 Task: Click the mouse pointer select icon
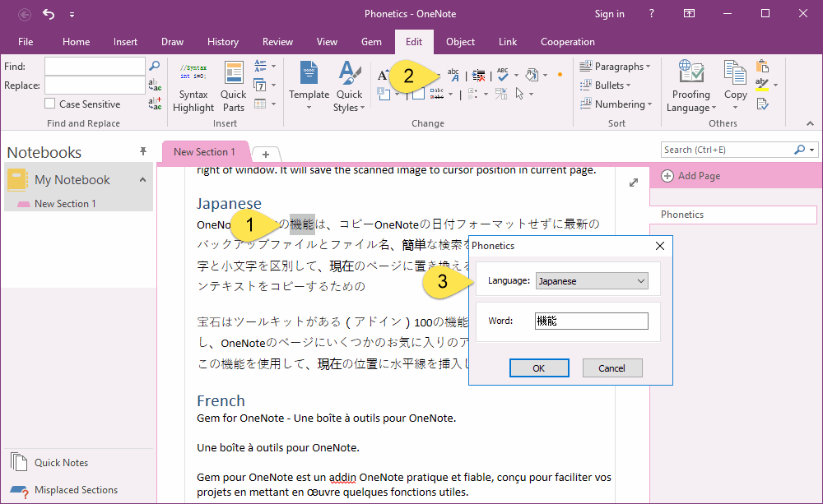pos(519,94)
